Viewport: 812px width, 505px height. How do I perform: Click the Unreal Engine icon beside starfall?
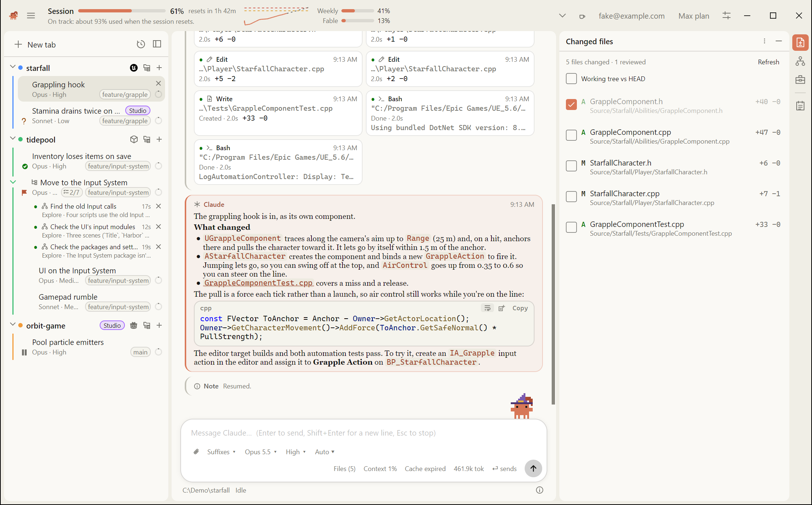pyautogui.click(x=134, y=68)
